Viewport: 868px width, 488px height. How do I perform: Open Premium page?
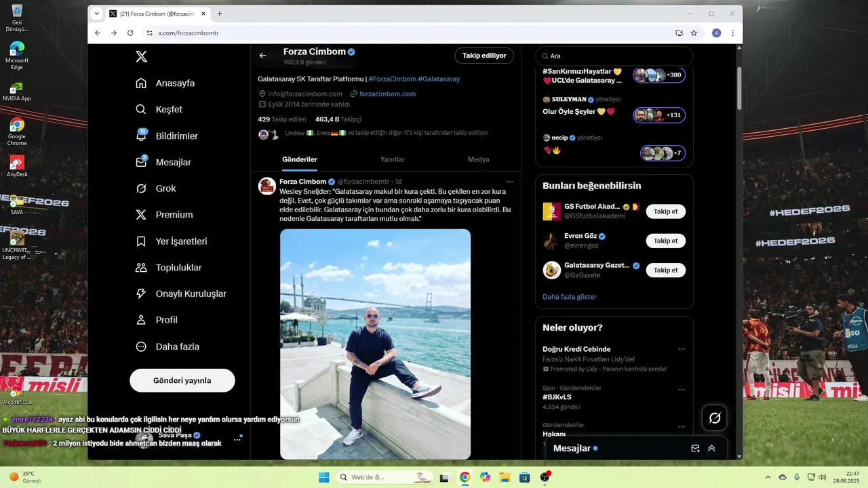pos(164,215)
